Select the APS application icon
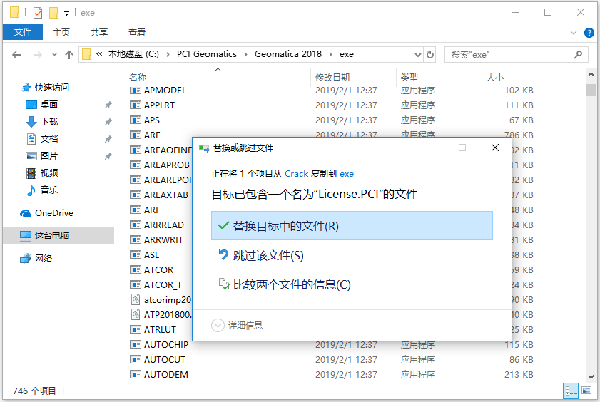This screenshot has height=402, width=600. (135, 120)
